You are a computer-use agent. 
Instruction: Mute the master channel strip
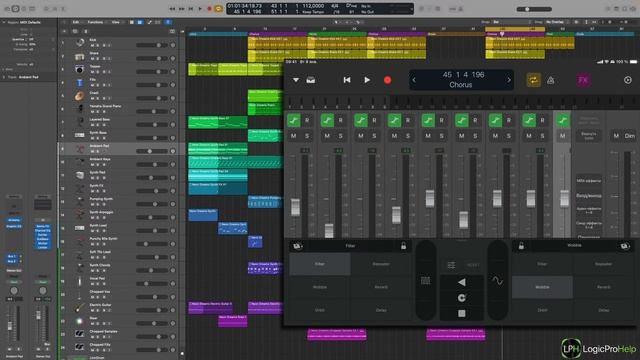[x=616, y=136]
